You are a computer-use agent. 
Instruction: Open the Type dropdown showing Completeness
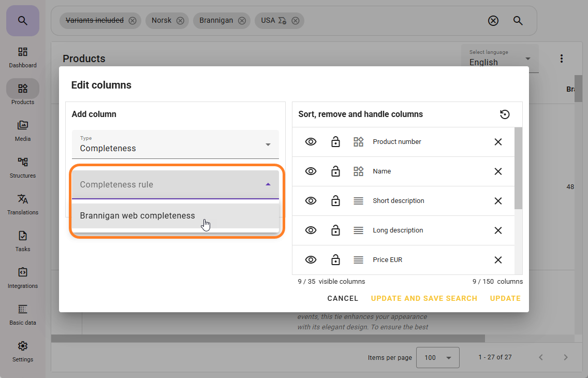(x=175, y=144)
